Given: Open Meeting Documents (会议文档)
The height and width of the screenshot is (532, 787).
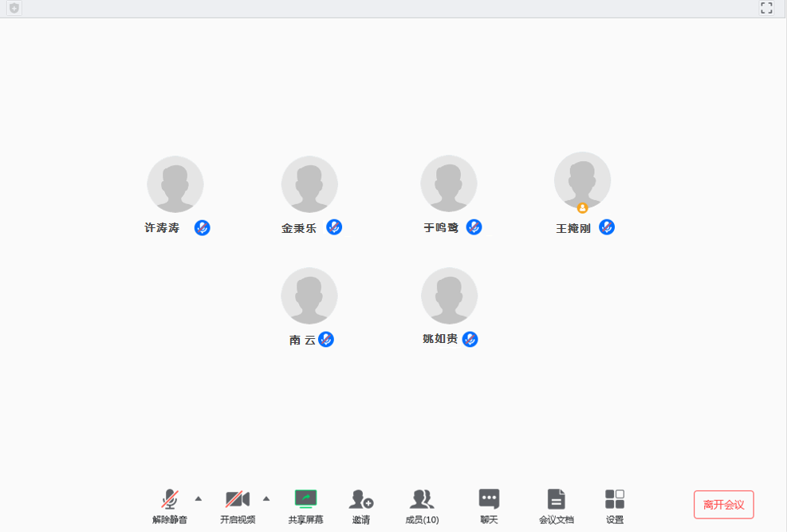Looking at the screenshot, I should pos(556,500).
